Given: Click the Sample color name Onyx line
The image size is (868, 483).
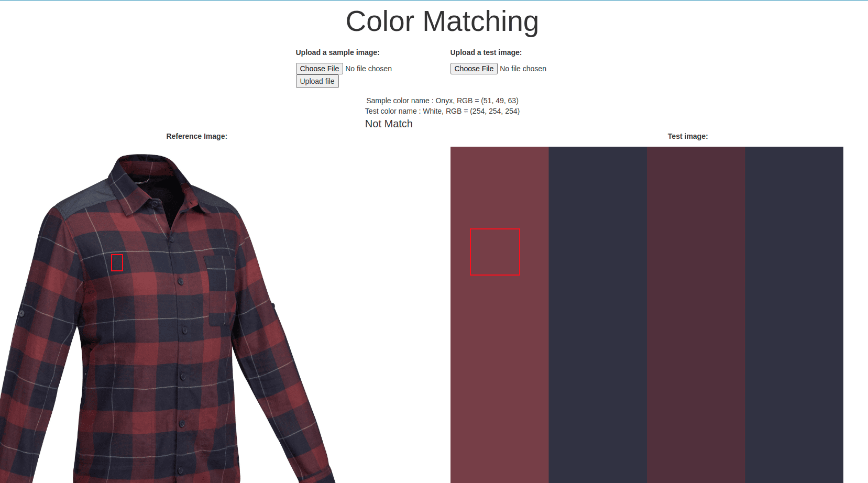Looking at the screenshot, I should tap(442, 101).
